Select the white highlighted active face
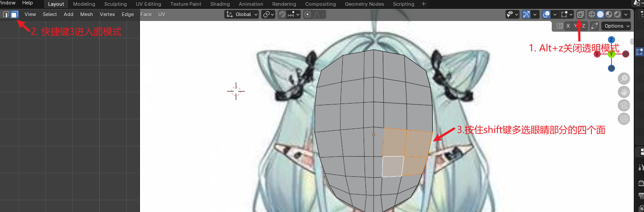The image size is (644, 212). [x=393, y=166]
